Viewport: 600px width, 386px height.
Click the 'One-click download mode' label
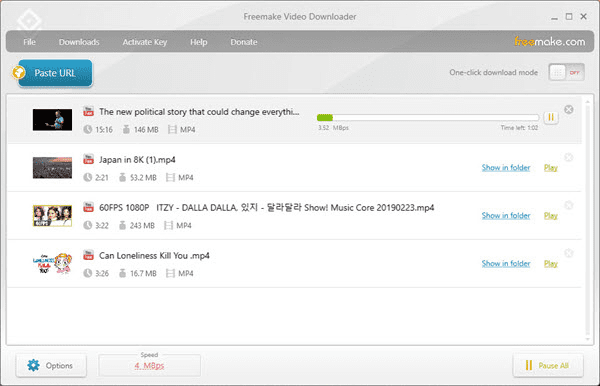tap(494, 72)
